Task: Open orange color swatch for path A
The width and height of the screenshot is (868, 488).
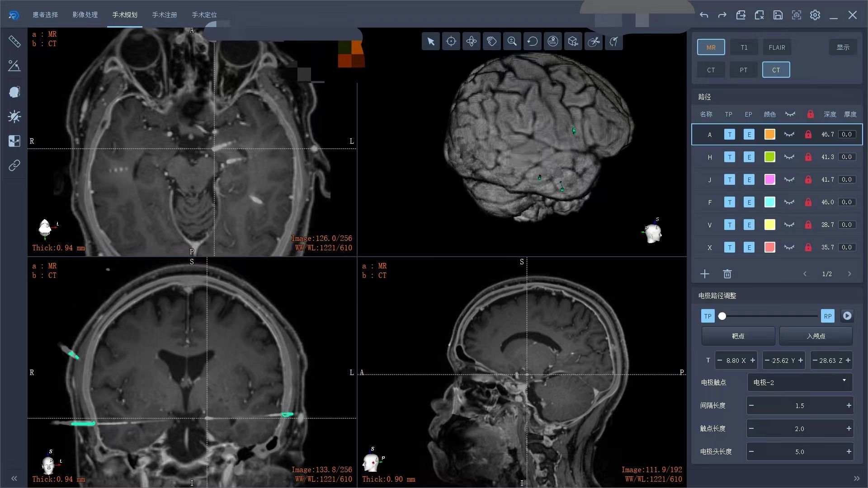Action: tap(769, 135)
